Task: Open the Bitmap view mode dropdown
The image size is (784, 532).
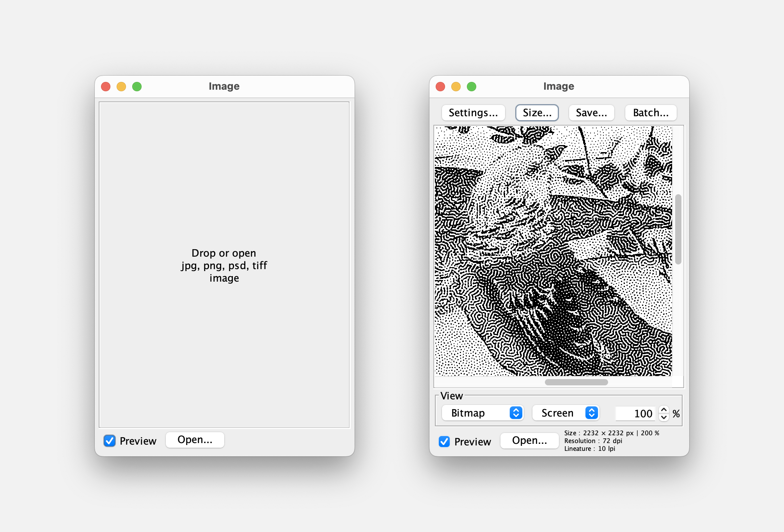Action: 482,413
